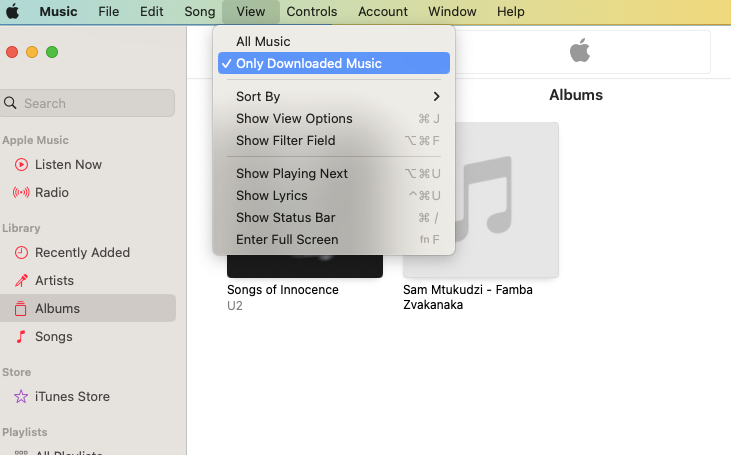Open Recently Added in Library
731x455 pixels.
click(x=88, y=252)
